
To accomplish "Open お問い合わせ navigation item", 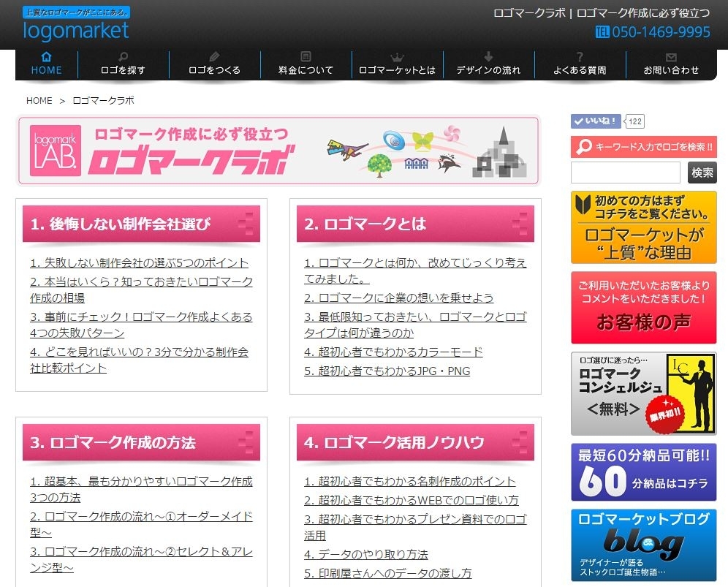I will pyautogui.click(x=672, y=64).
